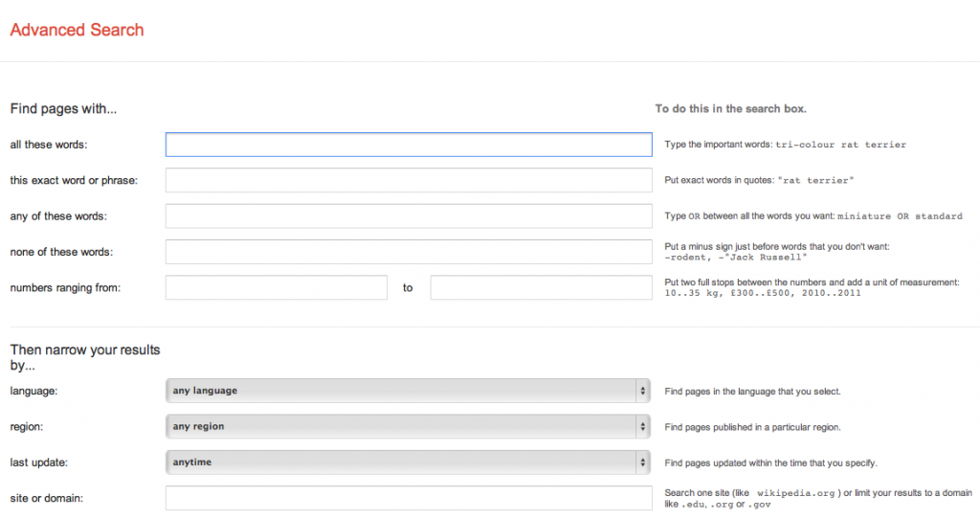This screenshot has height=519, width=980.
Task: Click the 'Then narrow your results by...' heading
Action: tap(85, 358)
